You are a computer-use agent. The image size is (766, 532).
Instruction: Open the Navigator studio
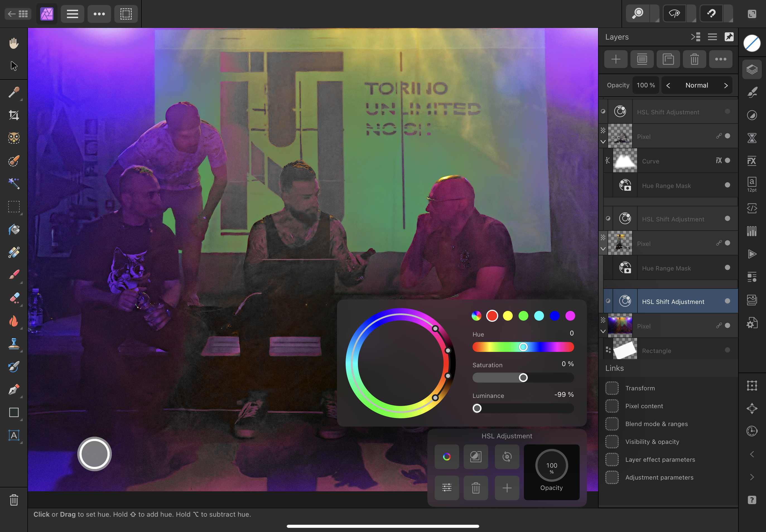(x=752, y=408)
